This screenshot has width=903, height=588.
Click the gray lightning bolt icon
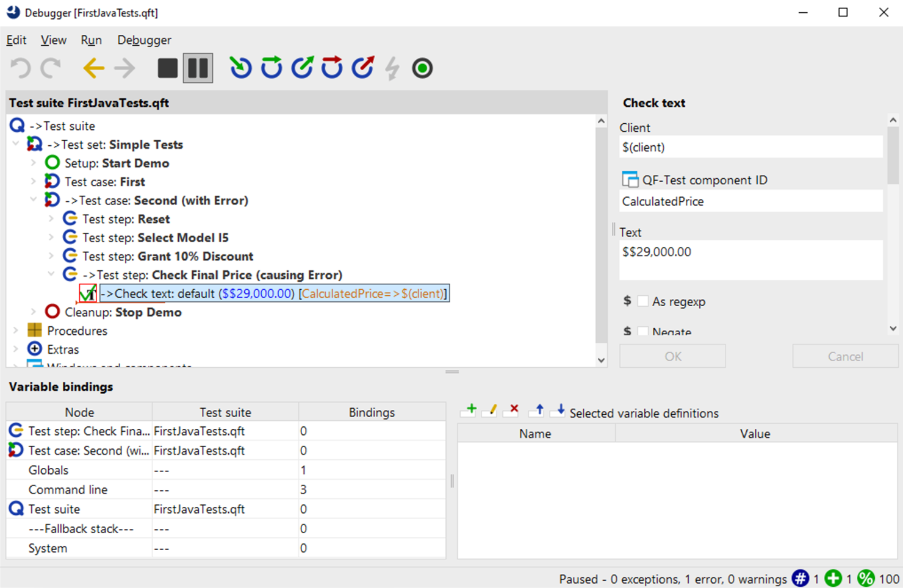(392, 68)
